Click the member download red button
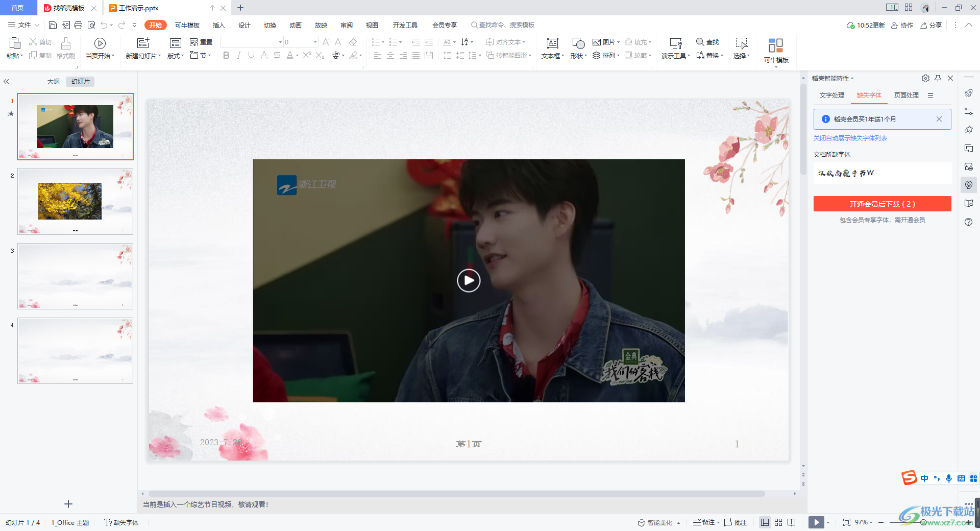The height and width of the screenshot is (531, 980). (882, 204)
